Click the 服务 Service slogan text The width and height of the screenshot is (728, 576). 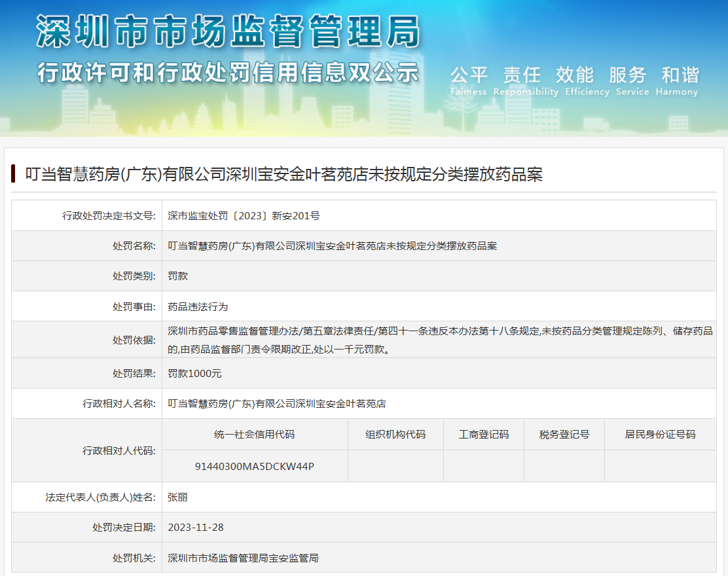pyautogui.click(x=632, y=81)
